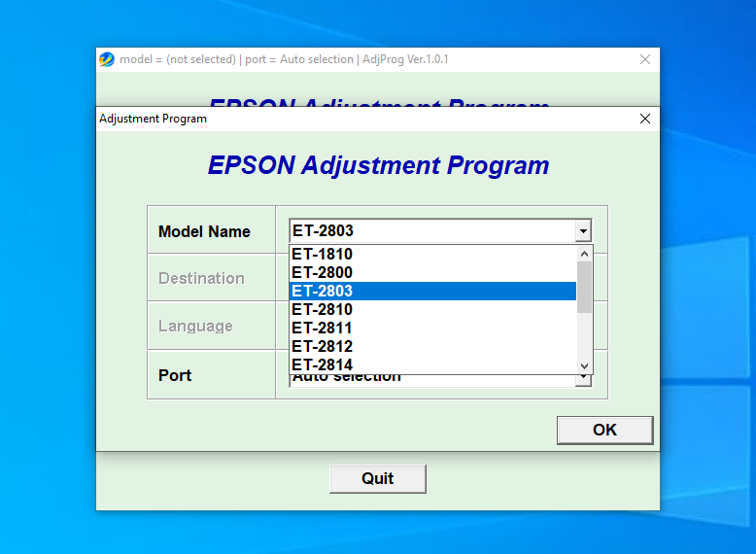
Task: Close the Adjustment Program dialog
Action: click(645, 119)
